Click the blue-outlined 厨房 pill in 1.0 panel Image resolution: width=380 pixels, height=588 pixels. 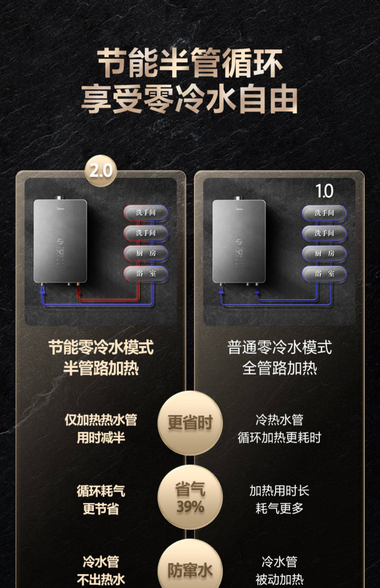(324, 253)
